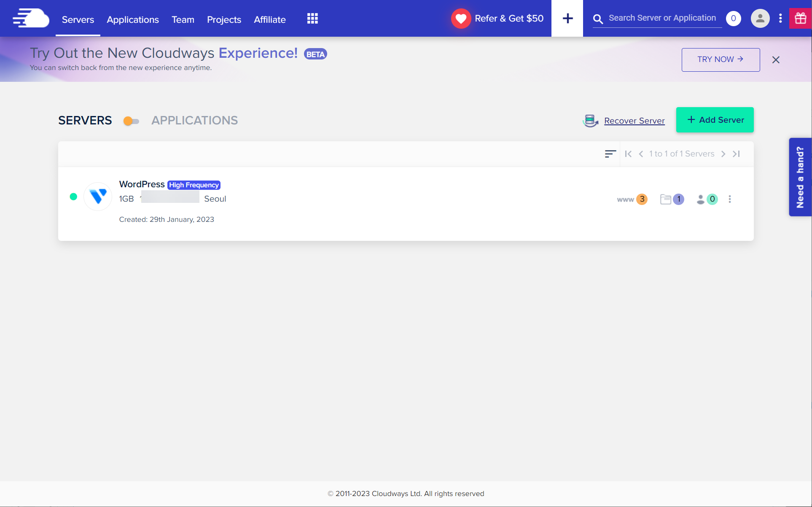Open the Applications nav tab
Screen dimensions: 812x507
133,19
